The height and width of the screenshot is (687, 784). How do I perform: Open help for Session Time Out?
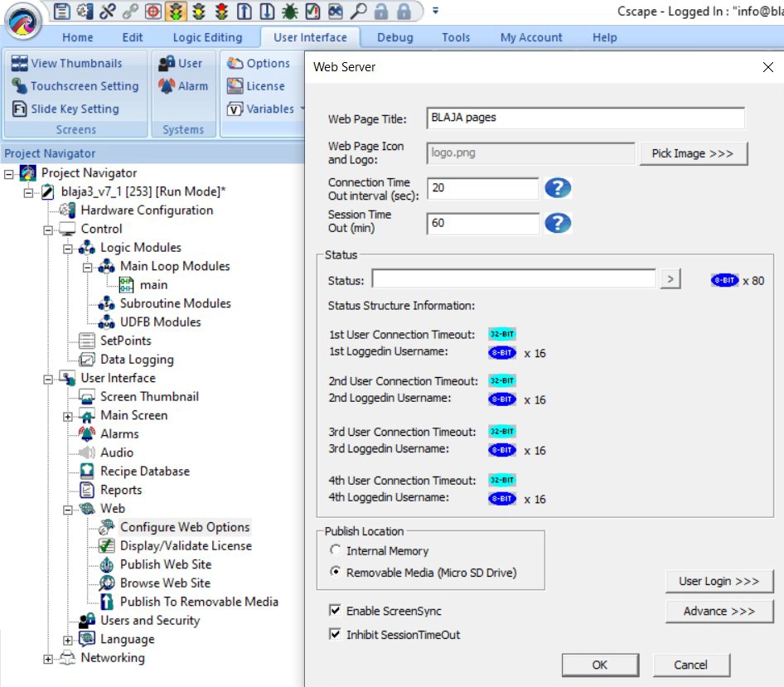558,223
